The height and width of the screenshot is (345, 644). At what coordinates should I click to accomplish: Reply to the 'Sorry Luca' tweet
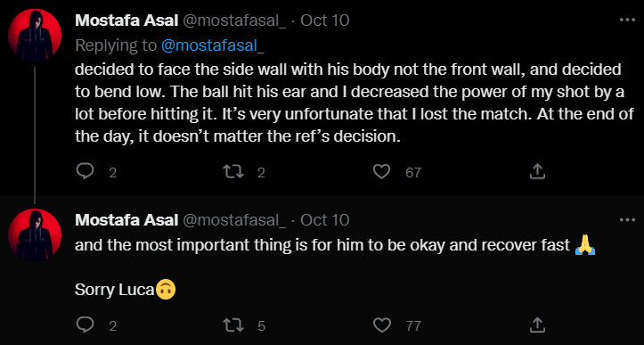(x=86, y=325)
